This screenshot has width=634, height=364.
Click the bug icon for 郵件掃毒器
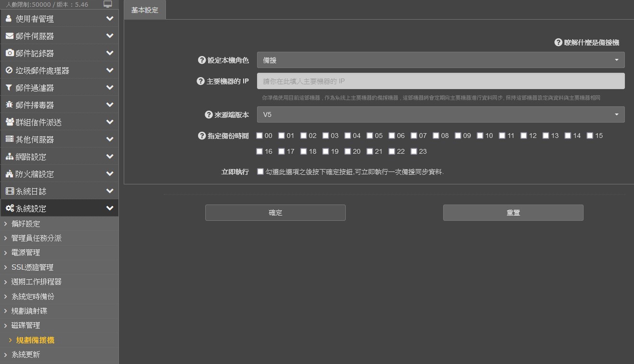(x=9, y=105)
